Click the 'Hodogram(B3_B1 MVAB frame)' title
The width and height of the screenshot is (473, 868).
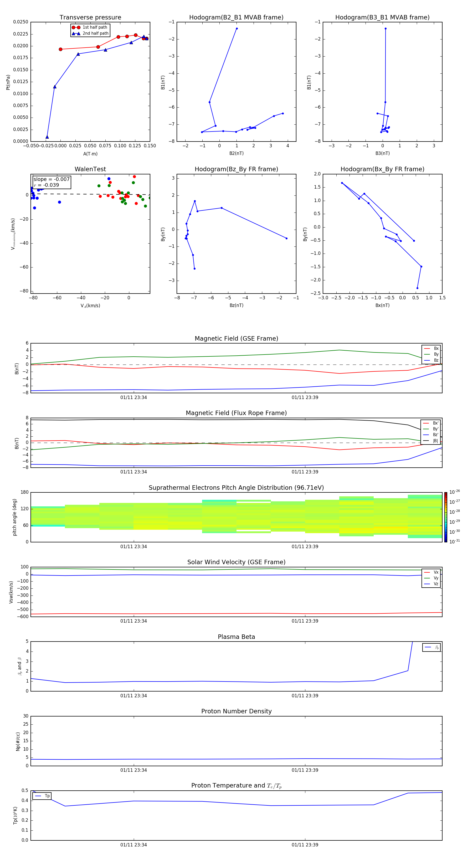[382, 18]
